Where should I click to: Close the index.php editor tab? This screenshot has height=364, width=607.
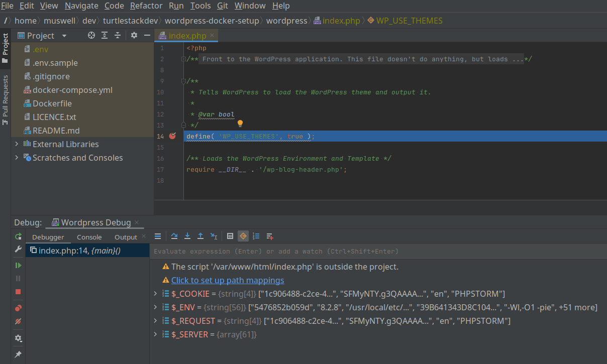212,35
